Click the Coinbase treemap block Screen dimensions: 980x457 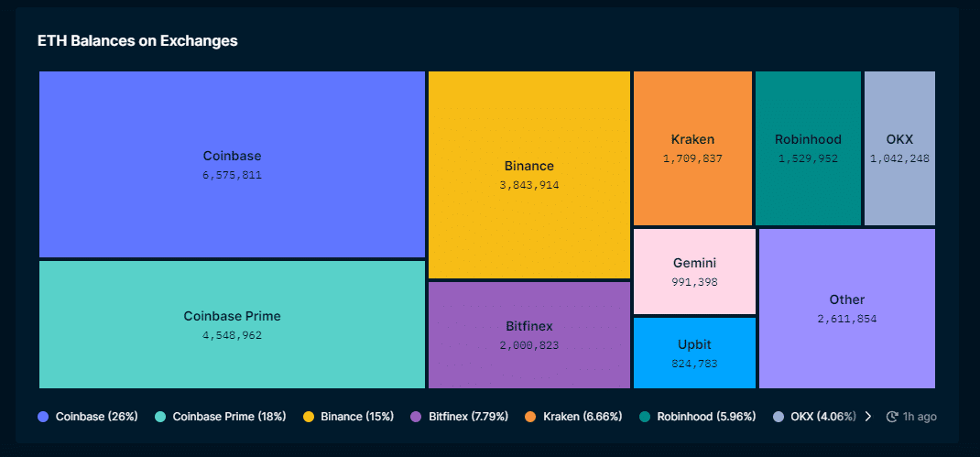[x=232, y=164]
